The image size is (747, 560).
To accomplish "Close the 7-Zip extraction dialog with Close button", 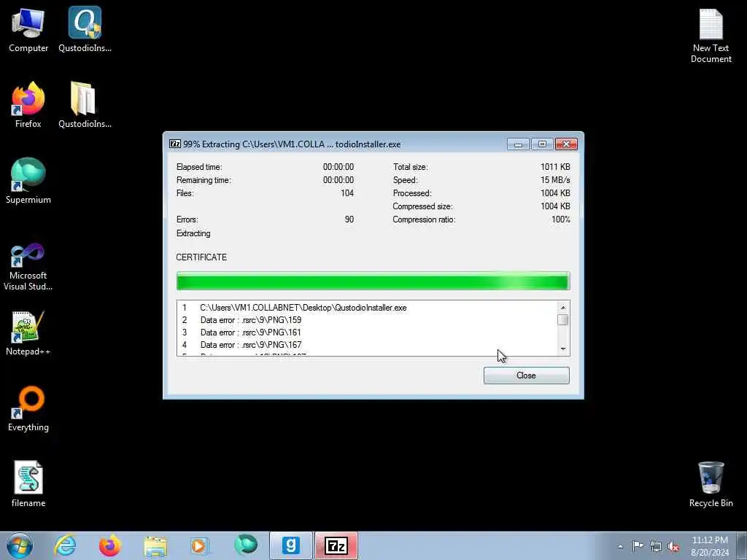I will pyautogui.click(x=527, y=376).
